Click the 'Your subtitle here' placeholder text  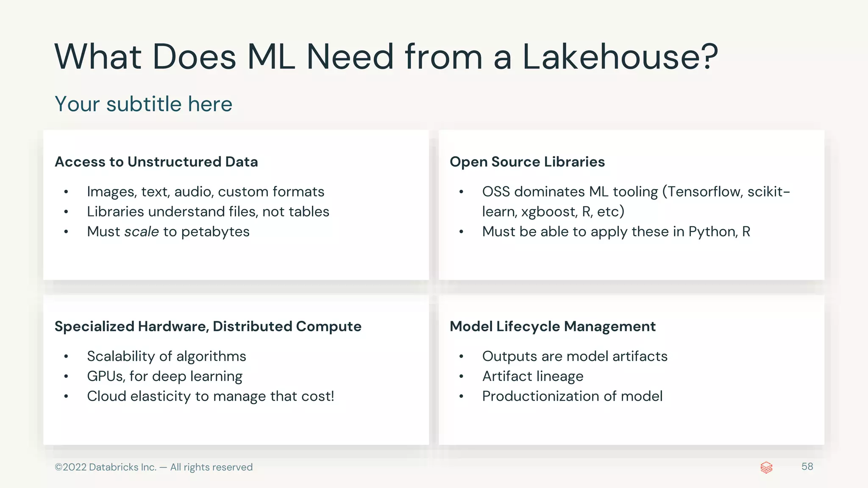pos(144,104)
